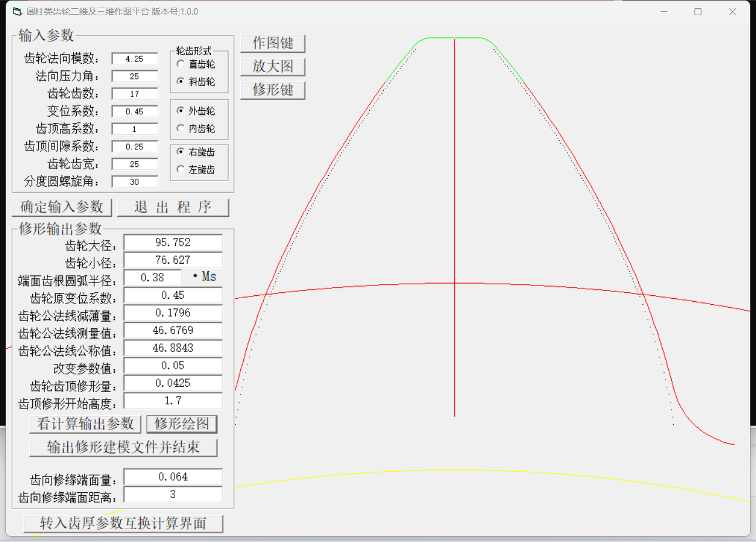Click the 作图键 button

pyautogui.click(x=273, y=43)
